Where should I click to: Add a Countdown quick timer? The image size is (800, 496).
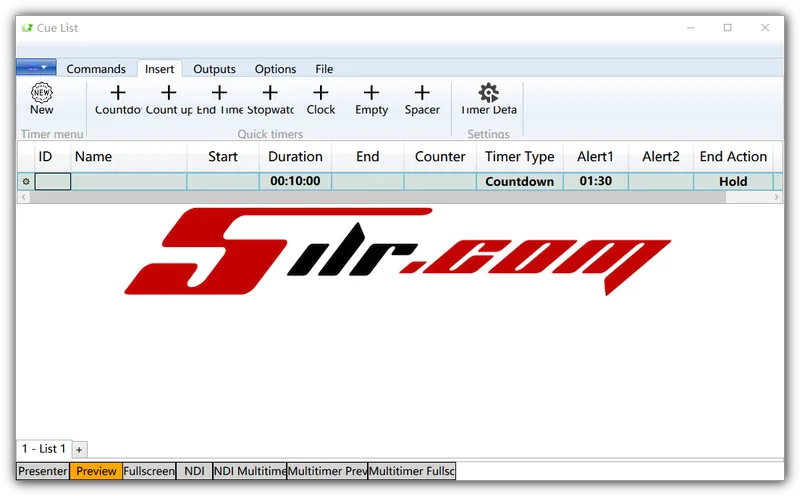118,98
